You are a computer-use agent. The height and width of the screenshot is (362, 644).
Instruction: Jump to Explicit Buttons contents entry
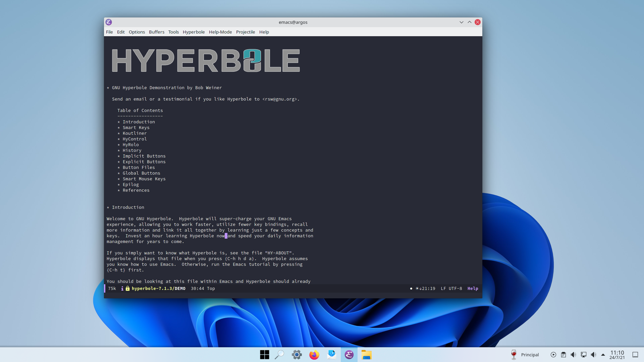[144, 162]
